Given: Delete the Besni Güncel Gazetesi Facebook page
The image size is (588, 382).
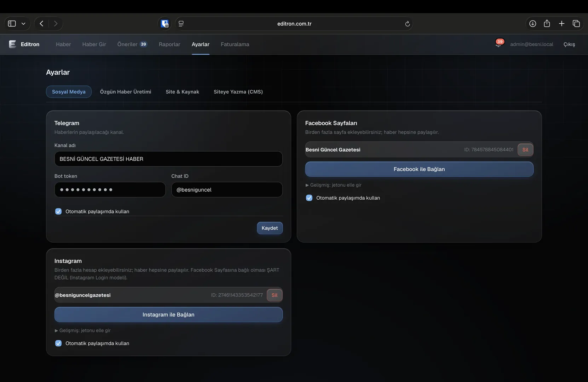Looking at the screenshot, I should [525, 149].
